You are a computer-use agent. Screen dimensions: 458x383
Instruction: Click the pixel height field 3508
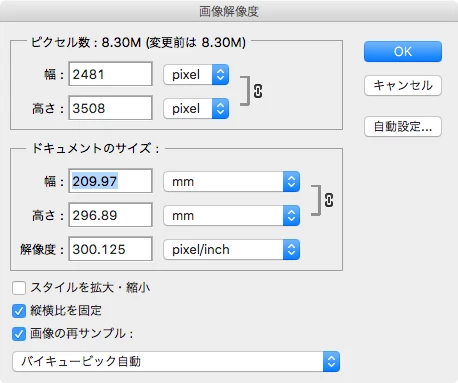(x=110, y=108)
